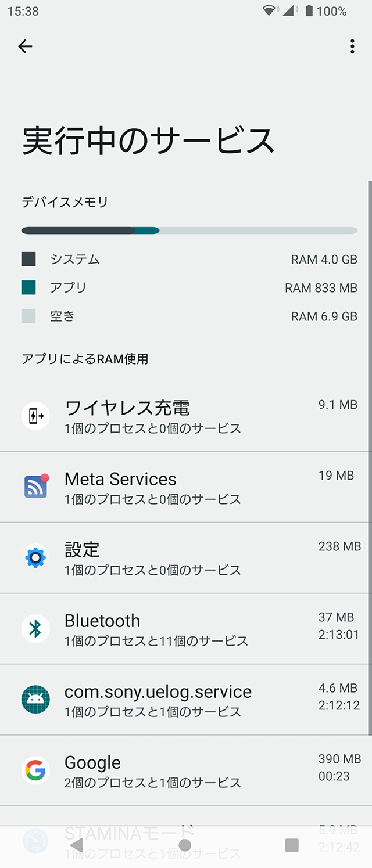Tap the Bluetooth app icon
The height and width of the screenshot is (868, 372).
click(x=35, y=628)
